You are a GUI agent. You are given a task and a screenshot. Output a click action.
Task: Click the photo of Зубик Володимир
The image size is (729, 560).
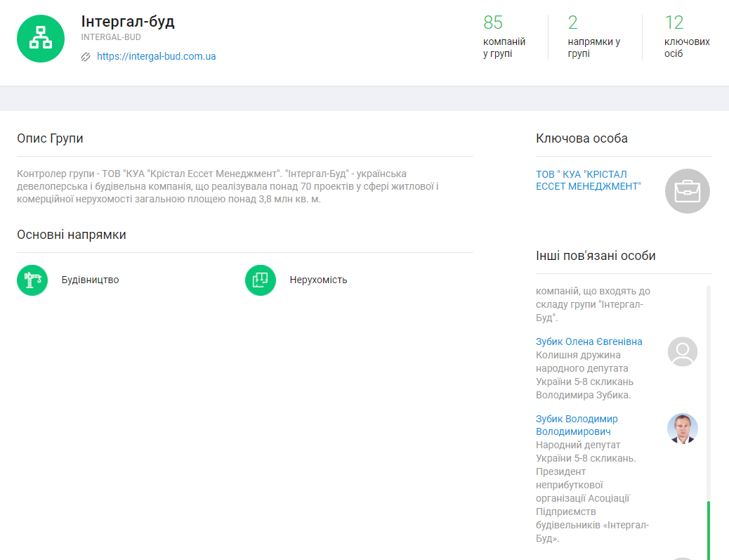pyautogui.click(x=682, y=428)
